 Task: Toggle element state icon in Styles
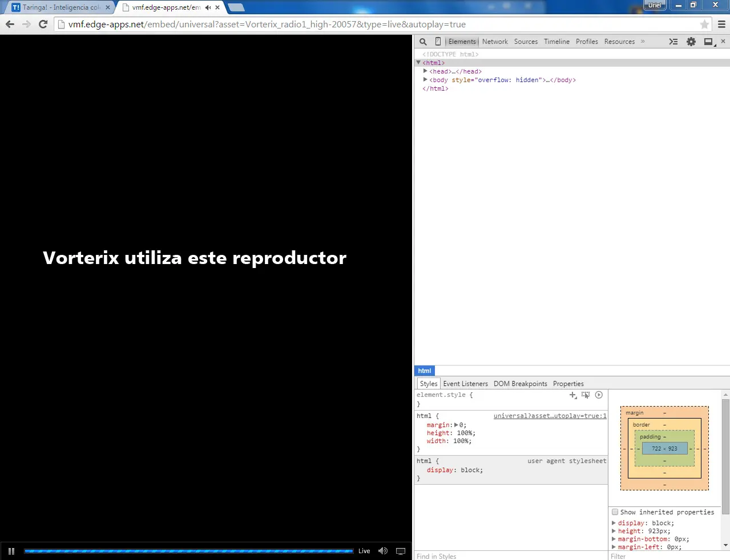point(586,395)
